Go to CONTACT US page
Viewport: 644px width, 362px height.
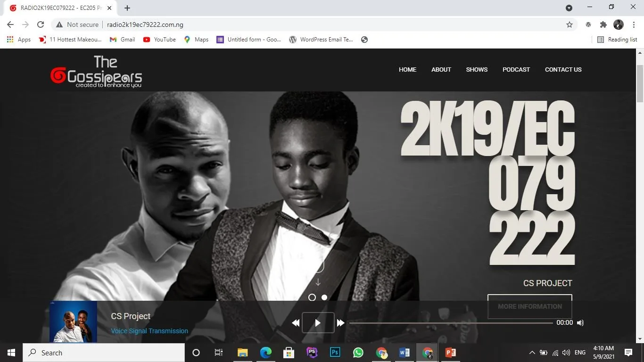(x=563, y=69)
